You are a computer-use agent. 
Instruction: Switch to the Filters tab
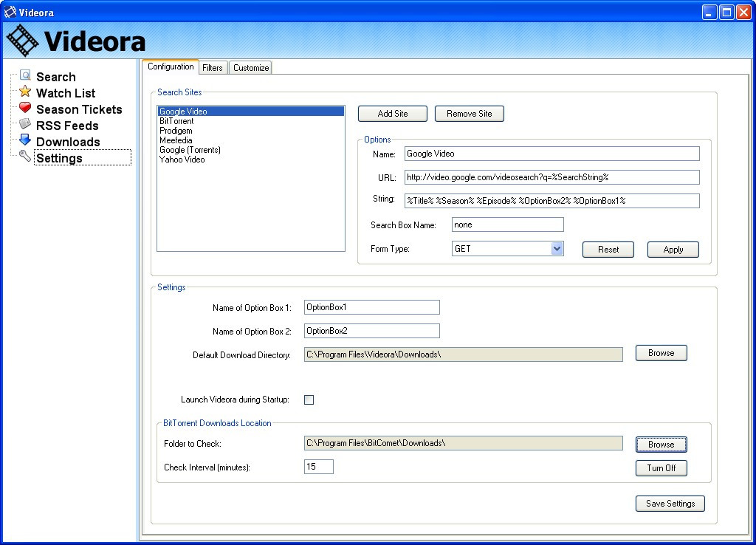212,68
